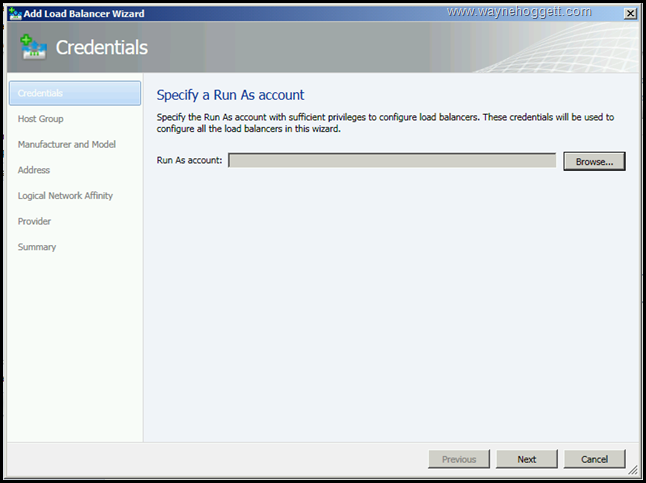Go to the Summary wizard step

click(x=37, y=247)
